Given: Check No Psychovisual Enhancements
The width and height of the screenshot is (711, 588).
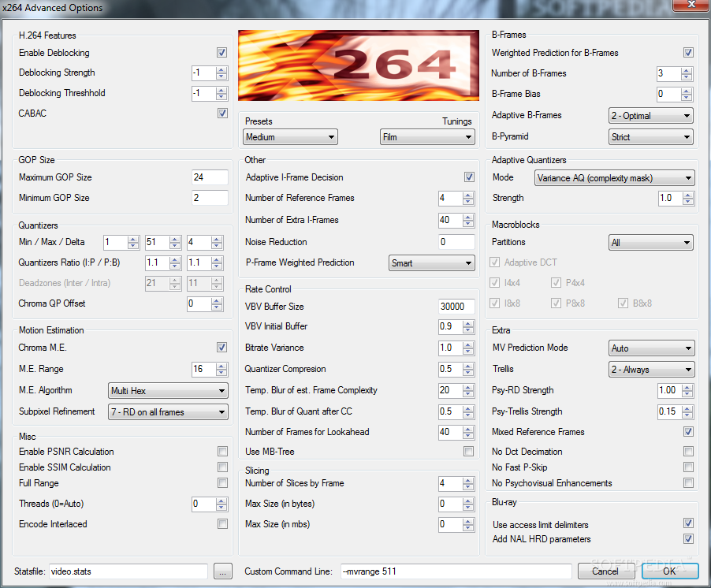Looking at the screenshot, I should tap(688, 483).
